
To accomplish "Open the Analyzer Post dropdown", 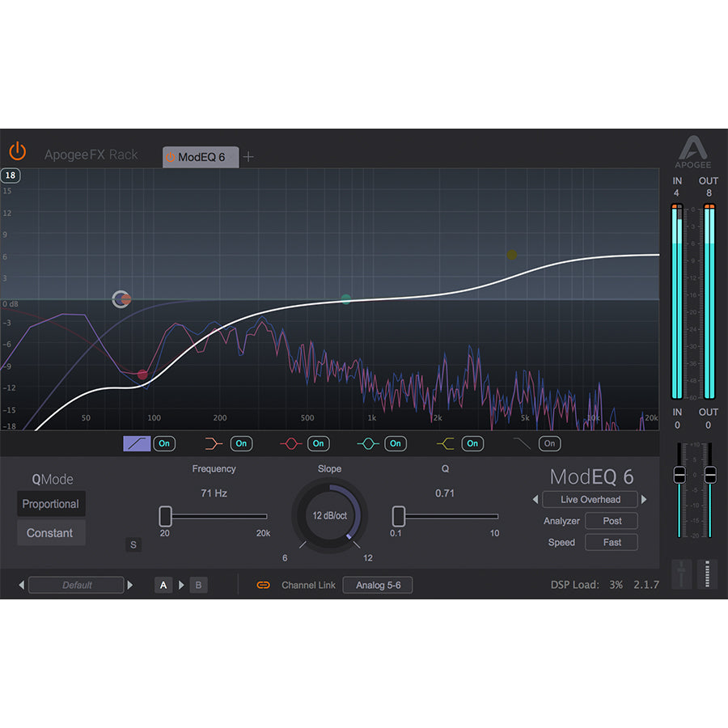I will point(612,521).
